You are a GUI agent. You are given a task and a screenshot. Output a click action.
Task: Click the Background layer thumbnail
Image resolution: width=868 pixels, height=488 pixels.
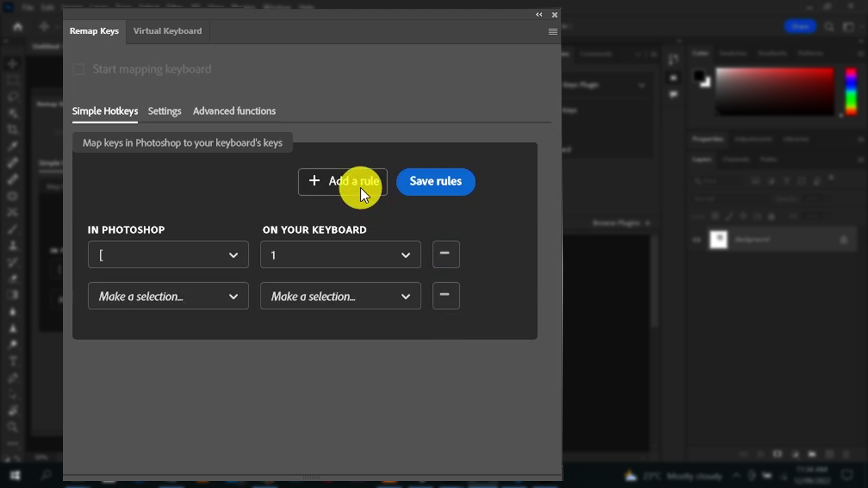coord(718,240)
